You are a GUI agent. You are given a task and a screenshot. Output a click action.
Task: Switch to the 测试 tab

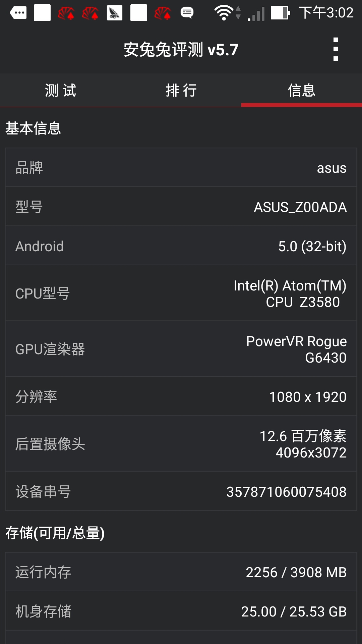(x=60, y=90)
